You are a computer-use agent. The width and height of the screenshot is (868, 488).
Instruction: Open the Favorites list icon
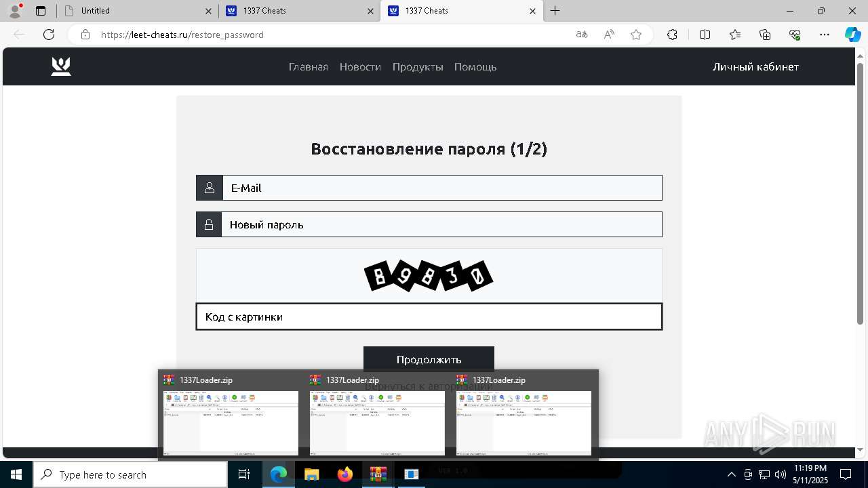735,35
